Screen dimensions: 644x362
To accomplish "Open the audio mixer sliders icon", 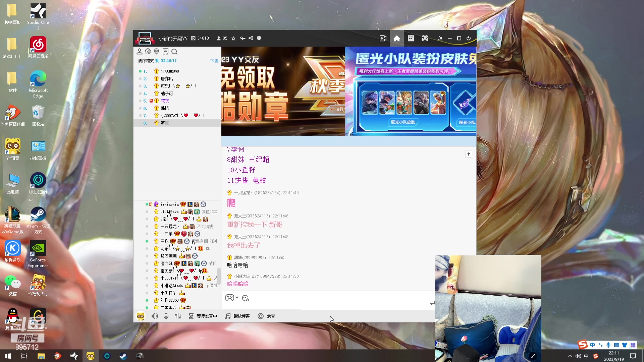I will tap(178, 316).
